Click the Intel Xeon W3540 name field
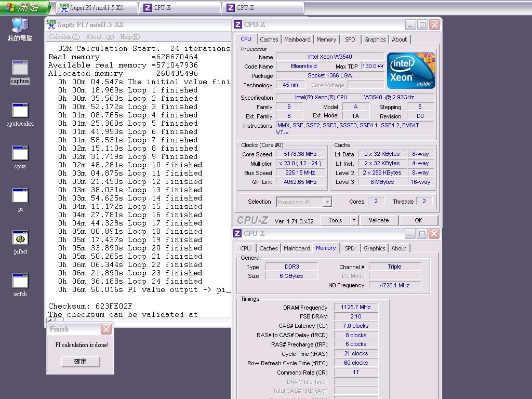 pyautogui.click(x=330, y=57)
